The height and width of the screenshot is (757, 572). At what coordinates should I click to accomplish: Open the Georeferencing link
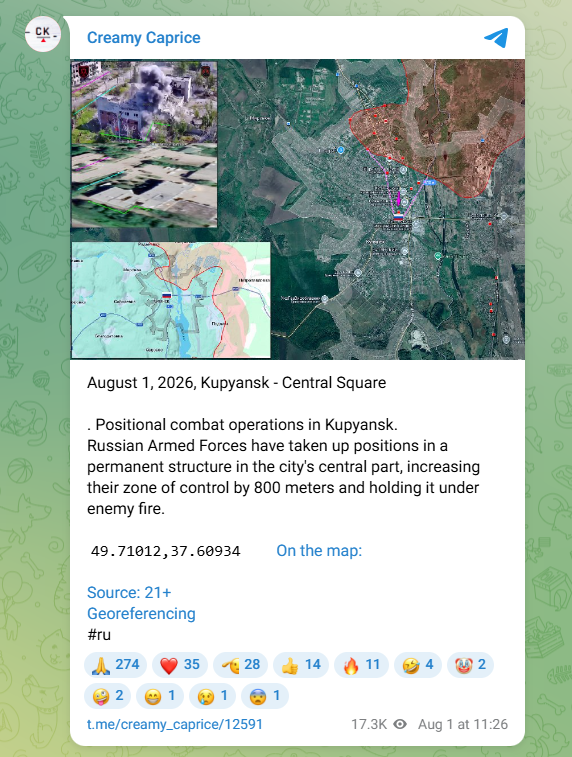pos(141,614)
